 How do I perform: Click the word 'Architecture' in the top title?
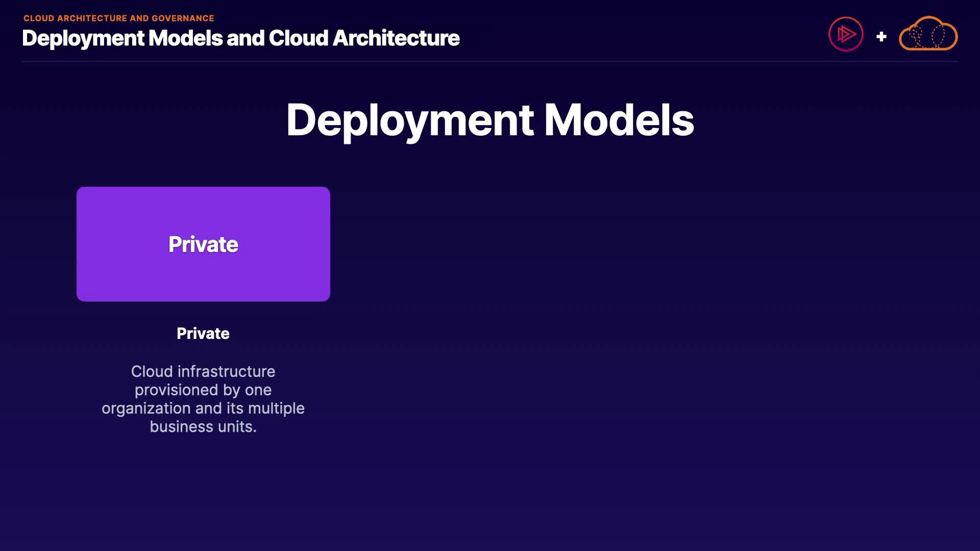click(396, 38)
